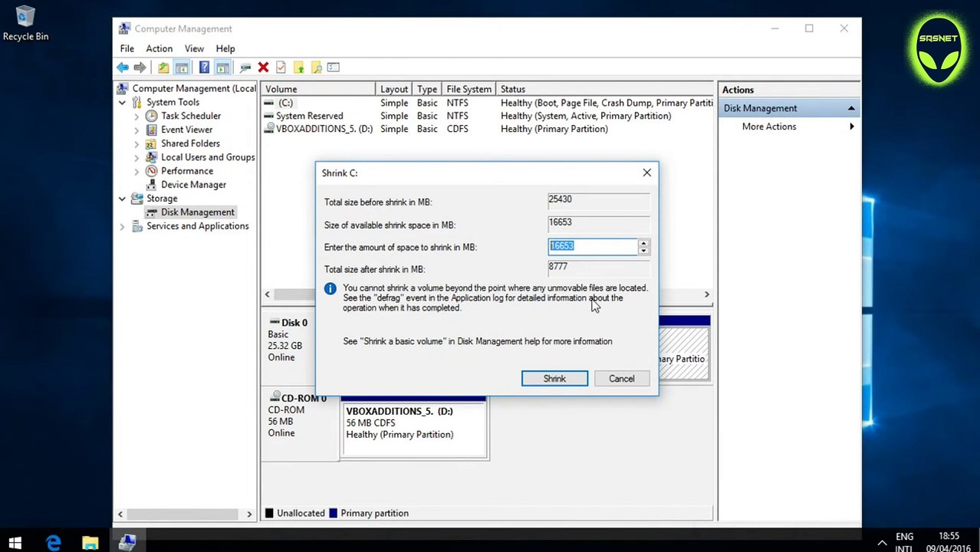Click the blue Back arrow in the toolbar

point(123,67)
